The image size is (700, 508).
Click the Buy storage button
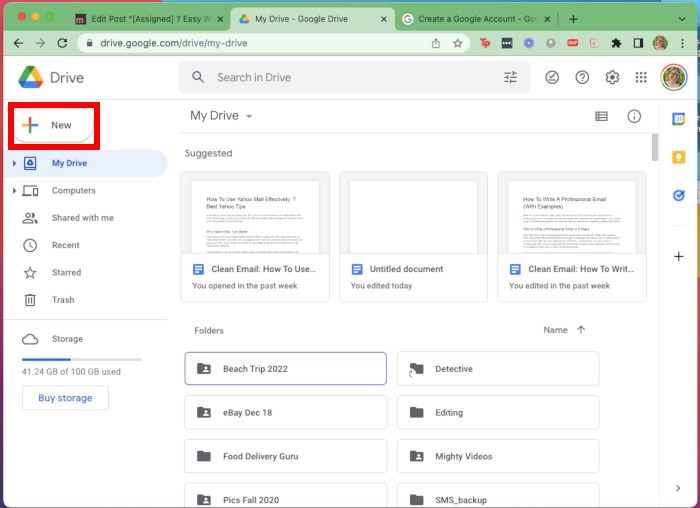point(65,398)
